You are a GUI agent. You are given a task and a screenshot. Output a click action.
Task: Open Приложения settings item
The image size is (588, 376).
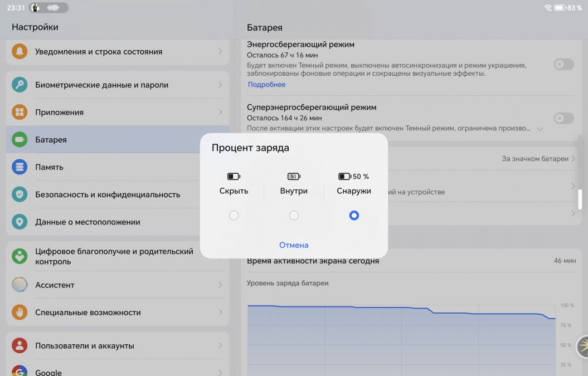click(118, 112)
